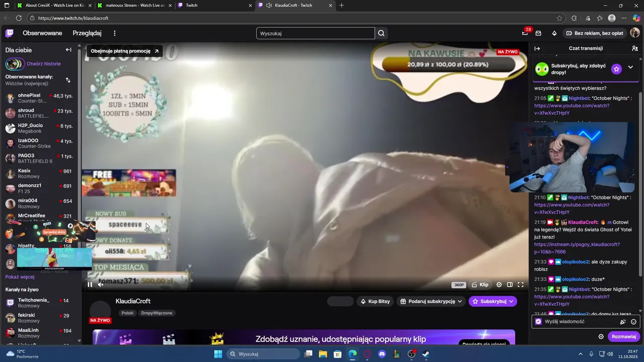Open ohnePixel channel in sidebar
The height and width of the screenshot is (362, 644).
[x=39, y=98]
